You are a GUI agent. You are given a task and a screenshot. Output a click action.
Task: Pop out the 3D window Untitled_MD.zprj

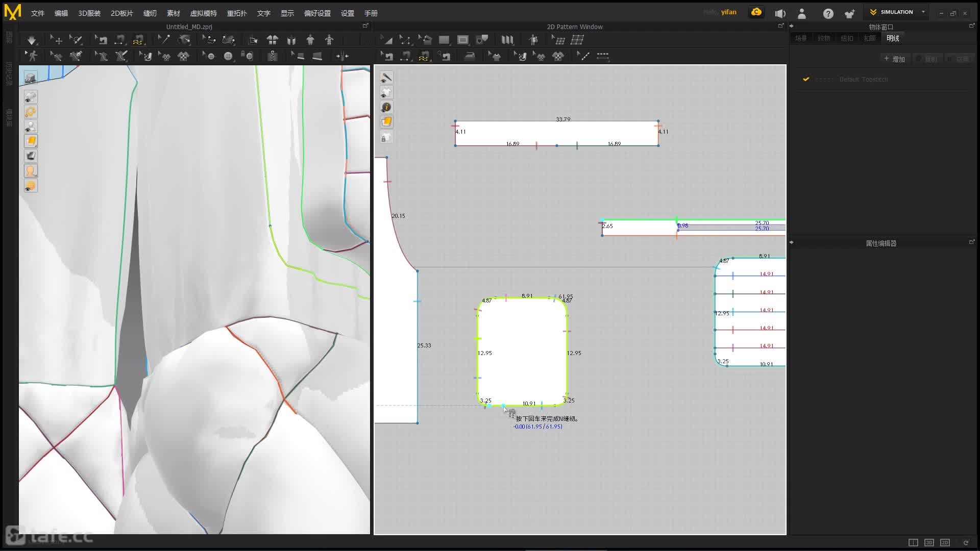[365, 26]
